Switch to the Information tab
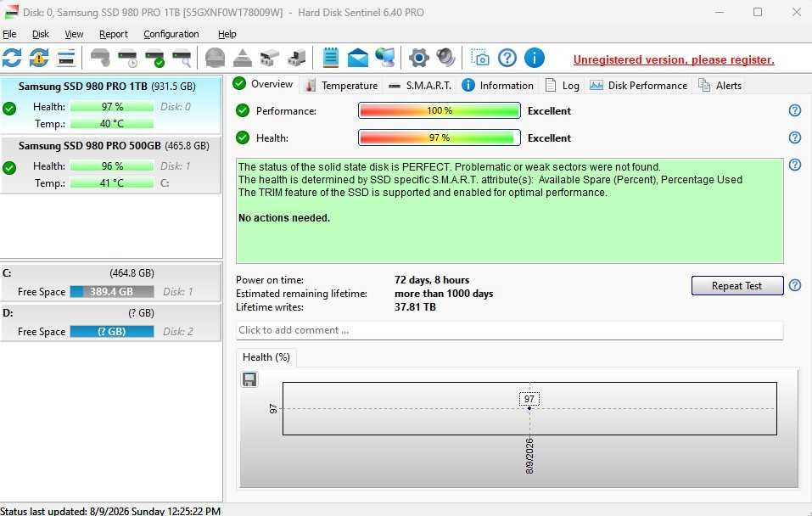This screenshot has height=516, width=812. 498,86
